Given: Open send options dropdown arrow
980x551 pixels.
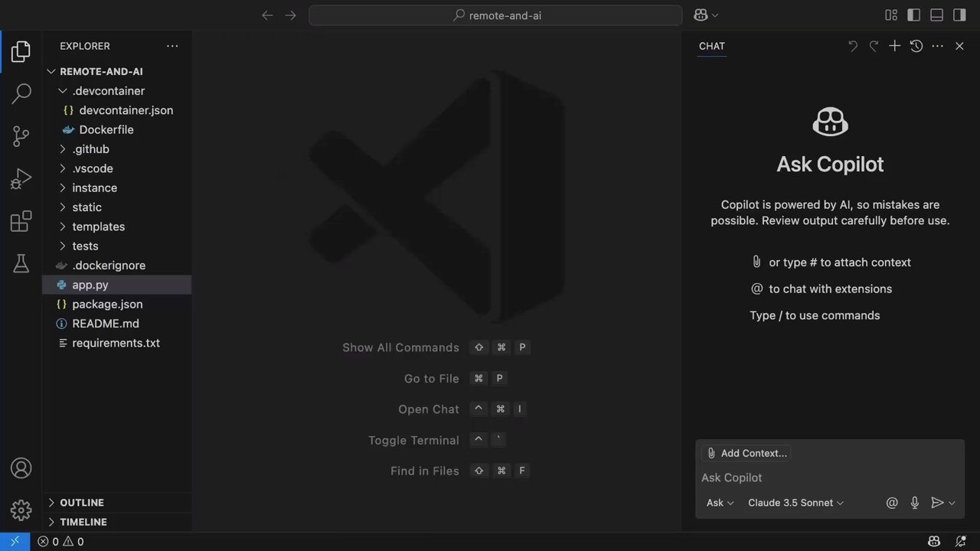Looking at the screenshot, I should (952, 503).
